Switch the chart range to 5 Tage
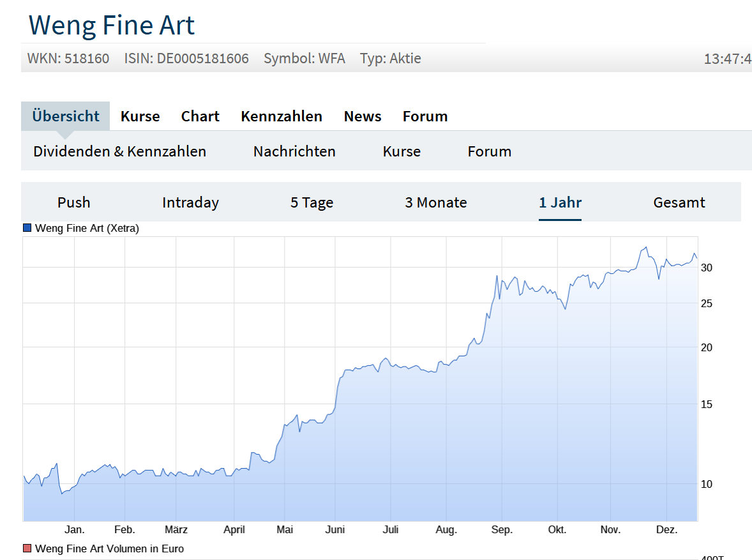The width and height of the screenshot is (752, 560). point(312,202)
